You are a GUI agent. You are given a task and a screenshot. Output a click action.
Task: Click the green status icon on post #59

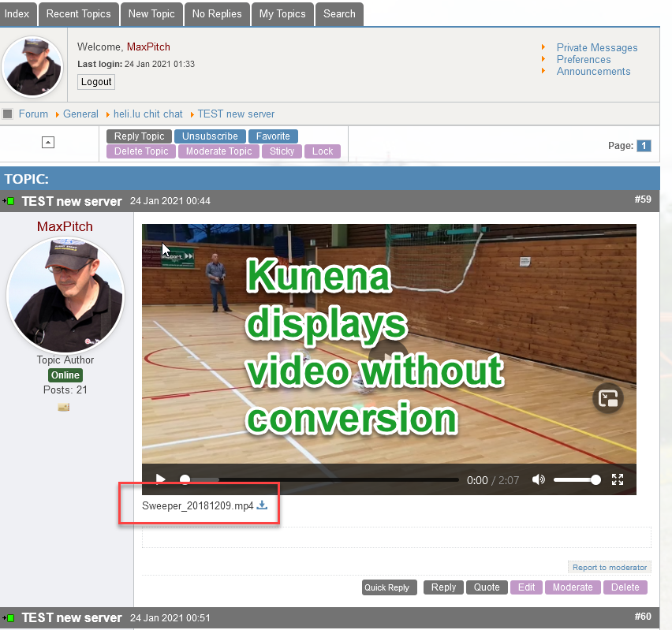click(x=9, y=201)
